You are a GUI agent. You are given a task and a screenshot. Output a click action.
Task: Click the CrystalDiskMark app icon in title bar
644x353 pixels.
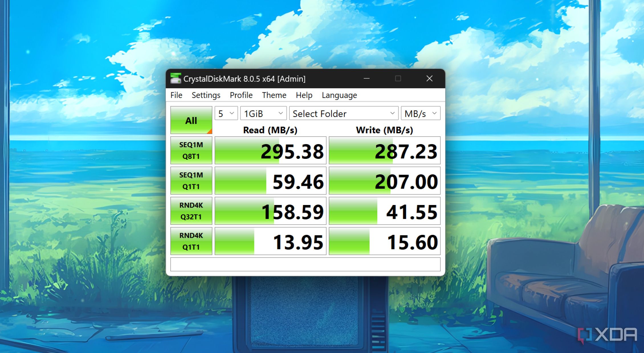[176, 79]
